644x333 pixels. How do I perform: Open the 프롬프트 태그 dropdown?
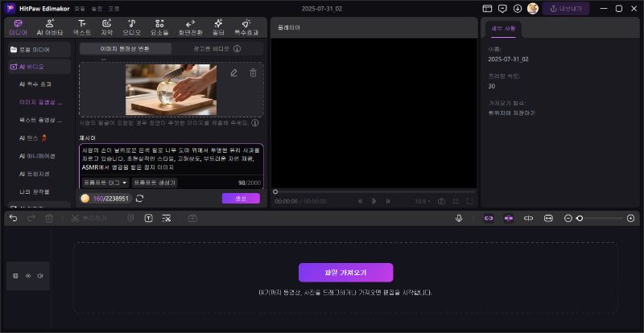105,183
